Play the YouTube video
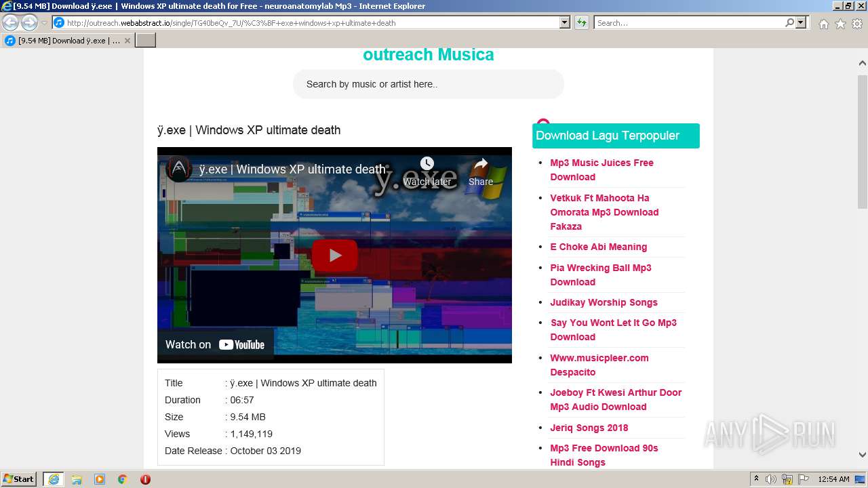The height and width of the screenshot is (488, 868). click(x=335, y=256)
